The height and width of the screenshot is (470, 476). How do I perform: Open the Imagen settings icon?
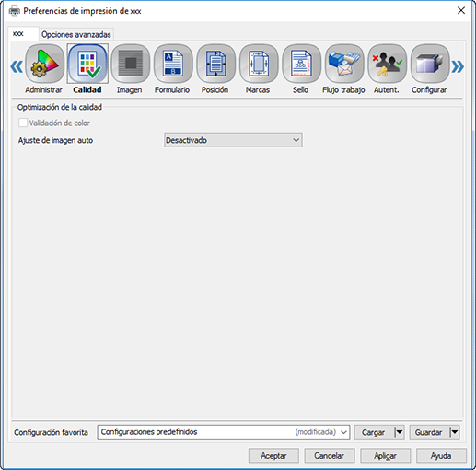tap(131, 64)
